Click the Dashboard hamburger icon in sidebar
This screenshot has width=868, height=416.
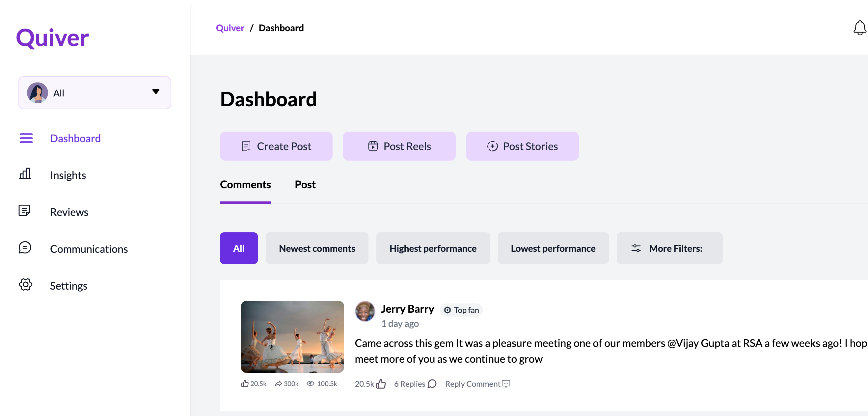click(x=26, y=138)
